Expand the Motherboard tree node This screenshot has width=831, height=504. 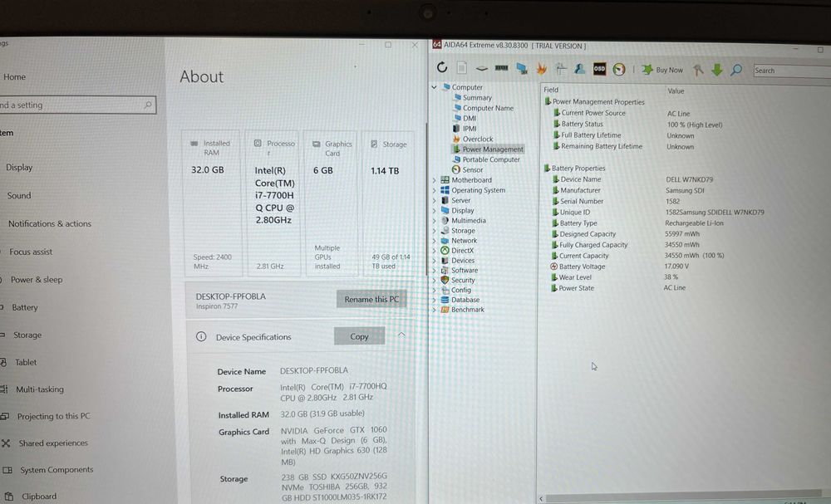click(434, 180)
